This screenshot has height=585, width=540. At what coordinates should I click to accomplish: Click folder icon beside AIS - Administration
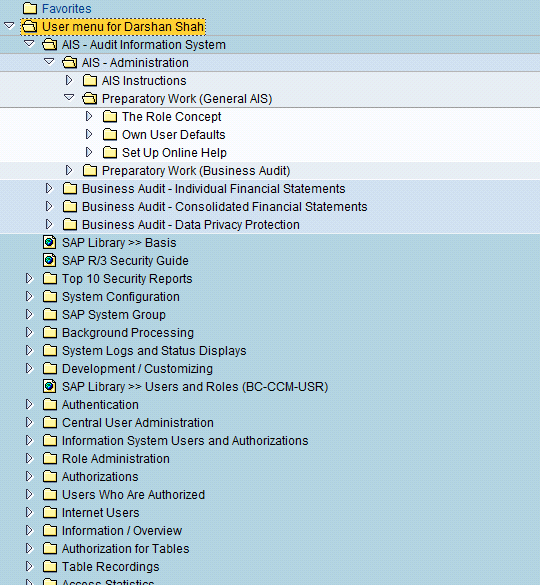70,62
